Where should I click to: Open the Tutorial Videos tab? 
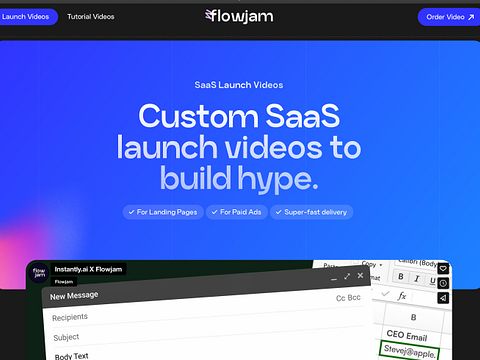[x=91, y=17]
